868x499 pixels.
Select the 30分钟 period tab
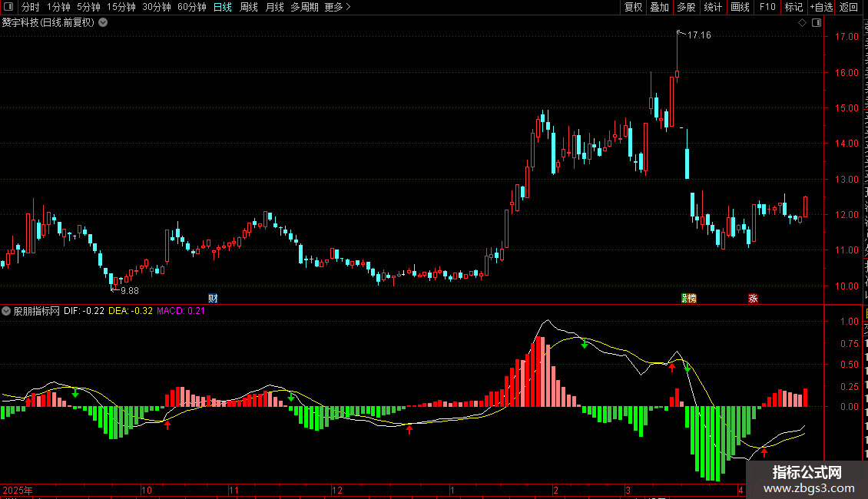157,7
